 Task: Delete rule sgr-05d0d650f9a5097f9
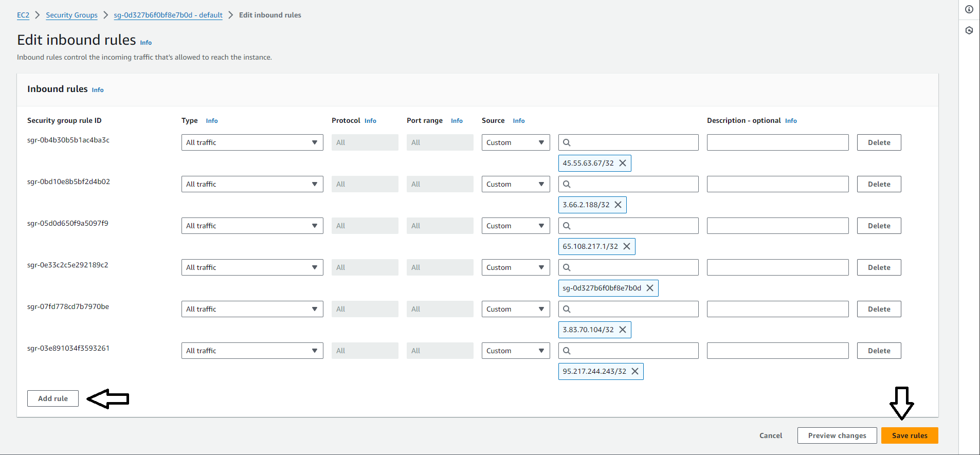point(879,226)
